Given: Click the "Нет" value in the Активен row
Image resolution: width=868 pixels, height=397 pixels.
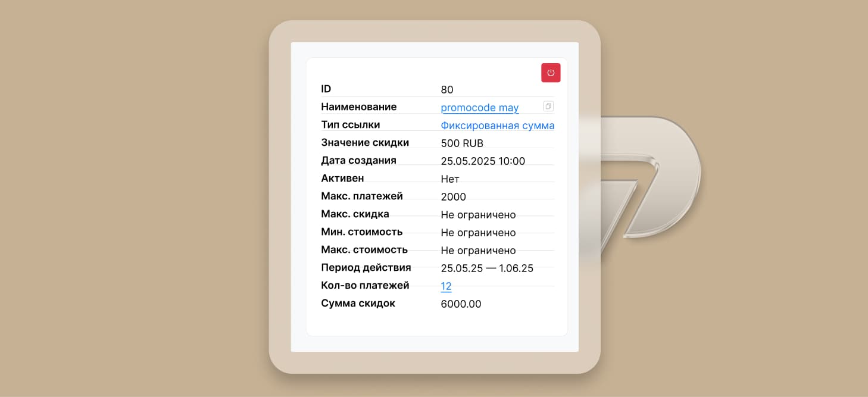Looking at the screenshot, I should click(450, 179).
